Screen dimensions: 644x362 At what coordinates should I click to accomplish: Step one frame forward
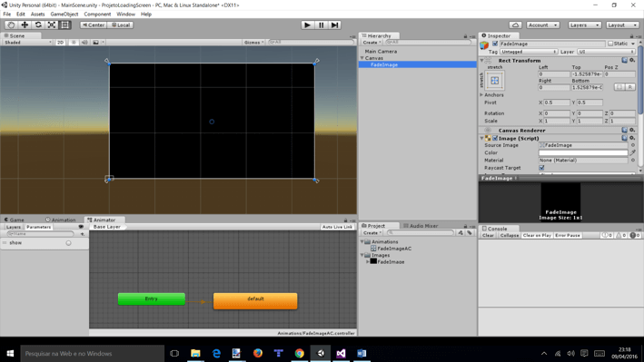tap(335, 25)
